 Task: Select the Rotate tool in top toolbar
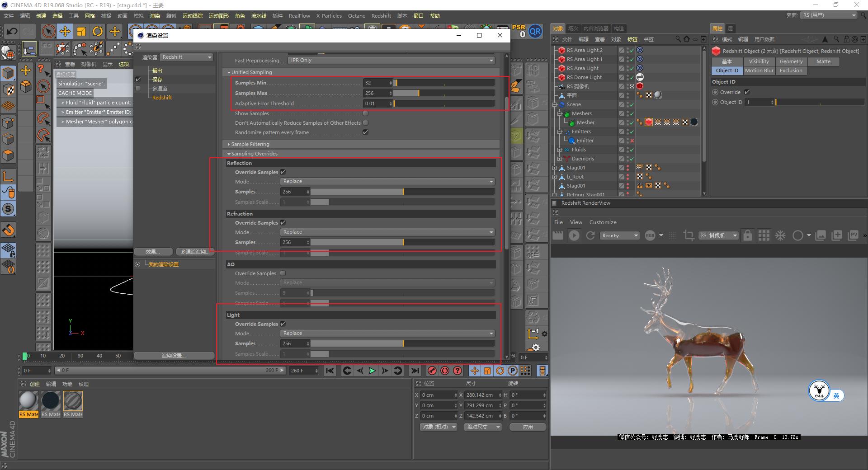click(x=98, y=31)
